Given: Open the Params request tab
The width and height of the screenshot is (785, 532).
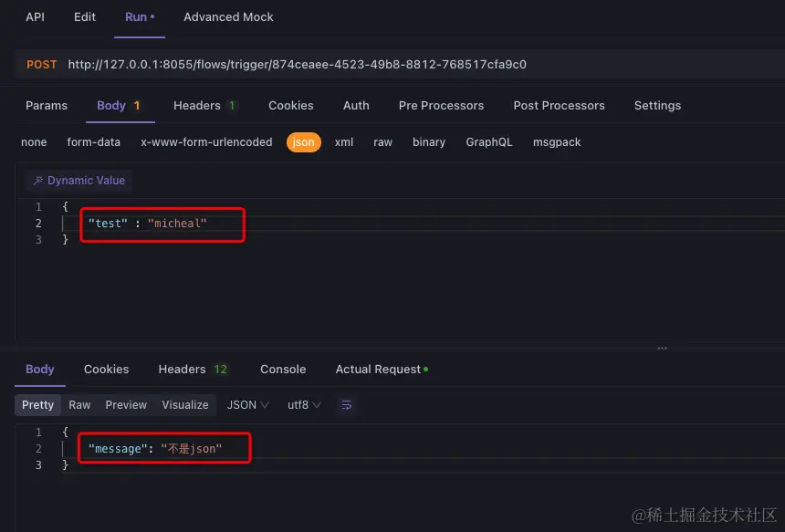Looking at the screenshot, I should tap(47, 106).
